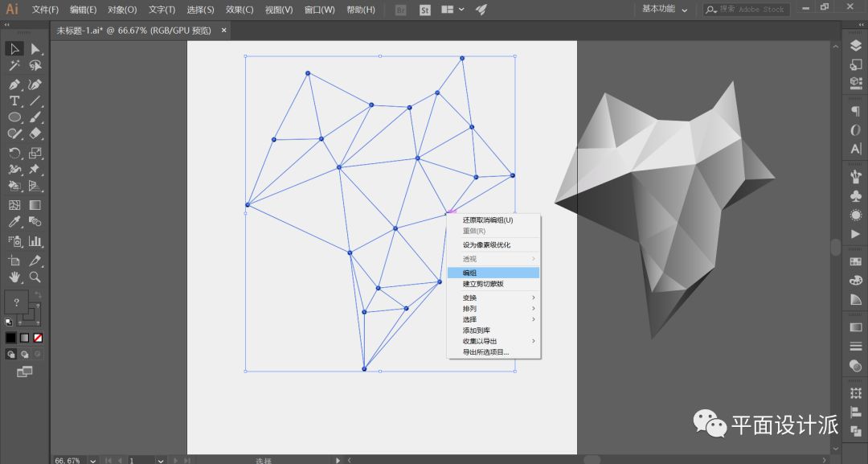Image resolution: width=868 pixels, height=464 pixels.
Task: Activate the Magic Wand tool
Action: pos(14,66)
